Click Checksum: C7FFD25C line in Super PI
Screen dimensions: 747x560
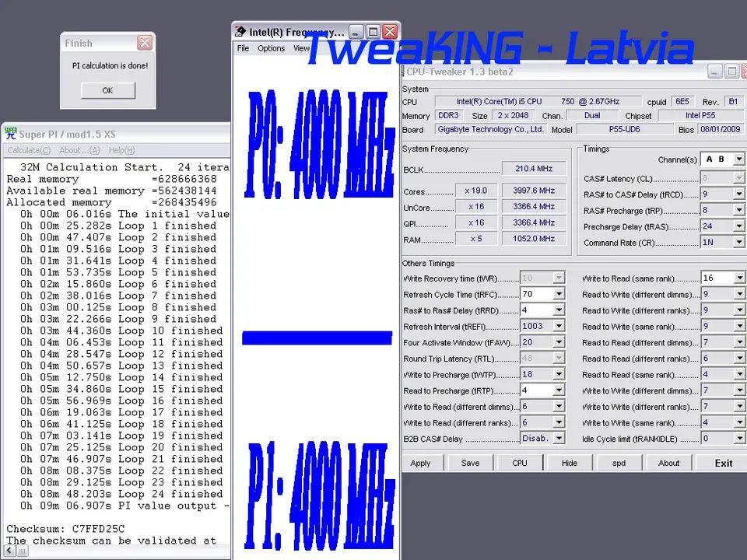coord(65,529)
